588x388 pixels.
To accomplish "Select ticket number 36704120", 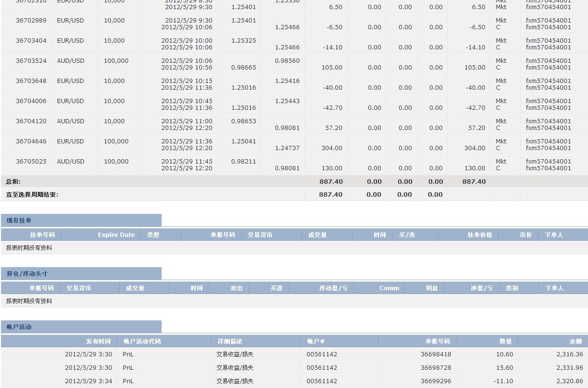I will 31,121.
